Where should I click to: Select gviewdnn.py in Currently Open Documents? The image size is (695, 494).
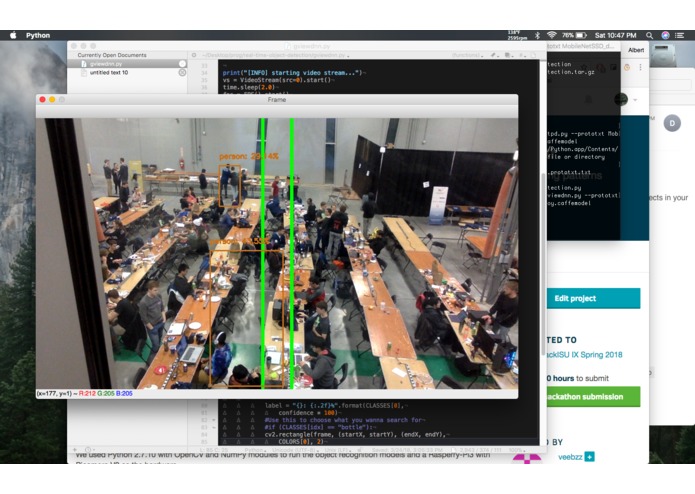(127, 64)
